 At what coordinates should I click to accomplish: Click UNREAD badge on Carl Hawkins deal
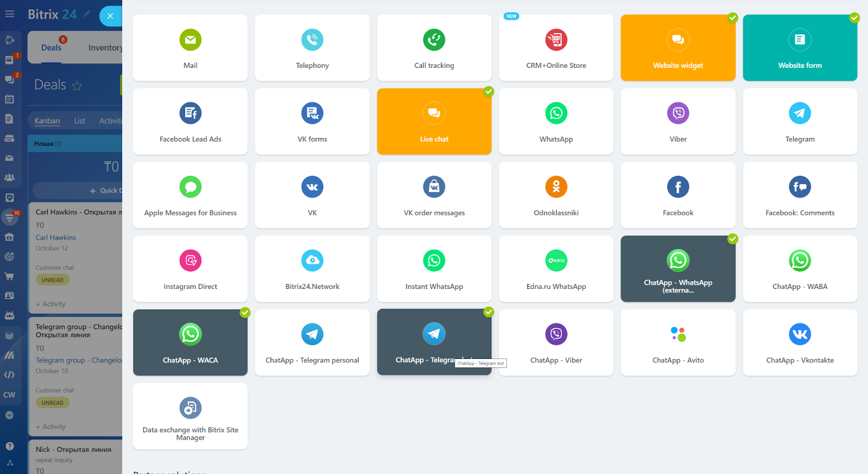point(53,280)
